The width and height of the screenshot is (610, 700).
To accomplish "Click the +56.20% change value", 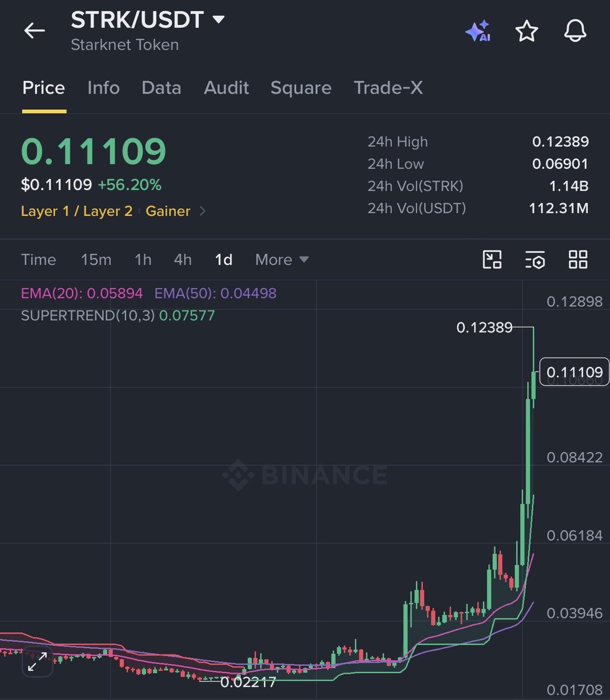I will coord(129,185).
